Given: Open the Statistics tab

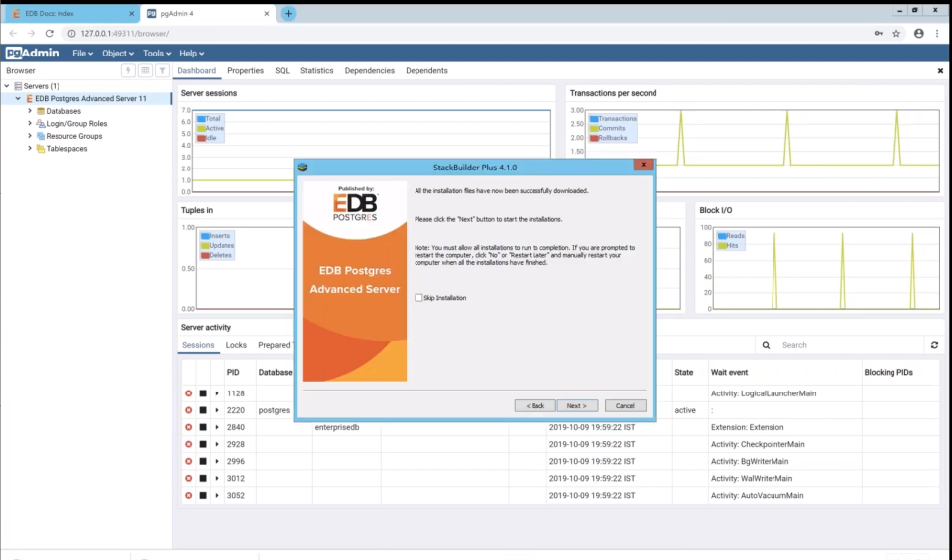Looking at the screenshot, I should coord(317,71).
